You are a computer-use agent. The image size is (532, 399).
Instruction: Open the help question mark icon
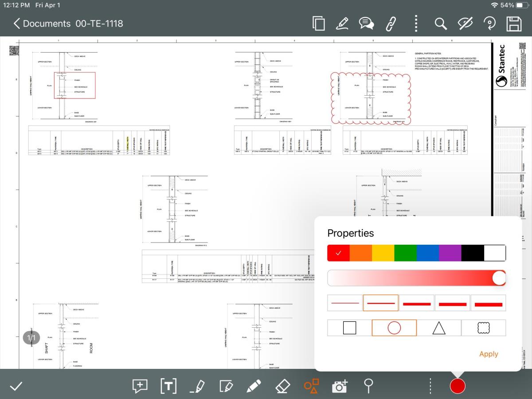(x=489, y=23)
